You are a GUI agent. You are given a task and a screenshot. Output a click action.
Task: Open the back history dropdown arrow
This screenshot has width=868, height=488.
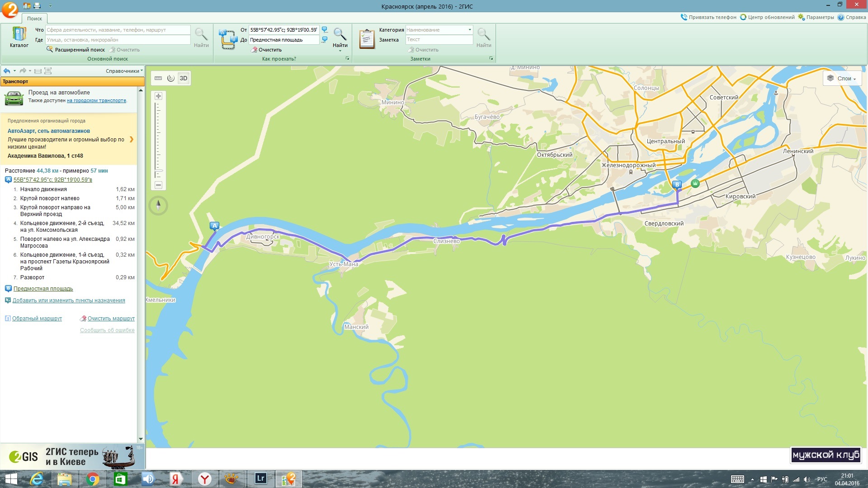(14, 71)
